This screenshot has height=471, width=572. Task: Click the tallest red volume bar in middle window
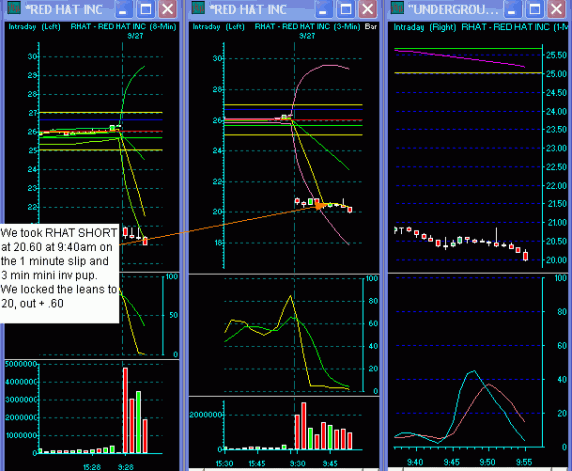pos(304,426)
